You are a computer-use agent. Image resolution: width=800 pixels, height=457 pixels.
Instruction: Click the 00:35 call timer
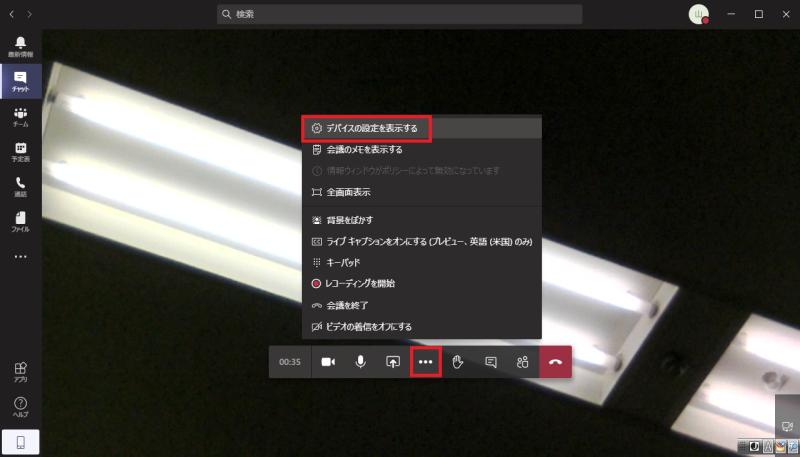pos(290,362)
